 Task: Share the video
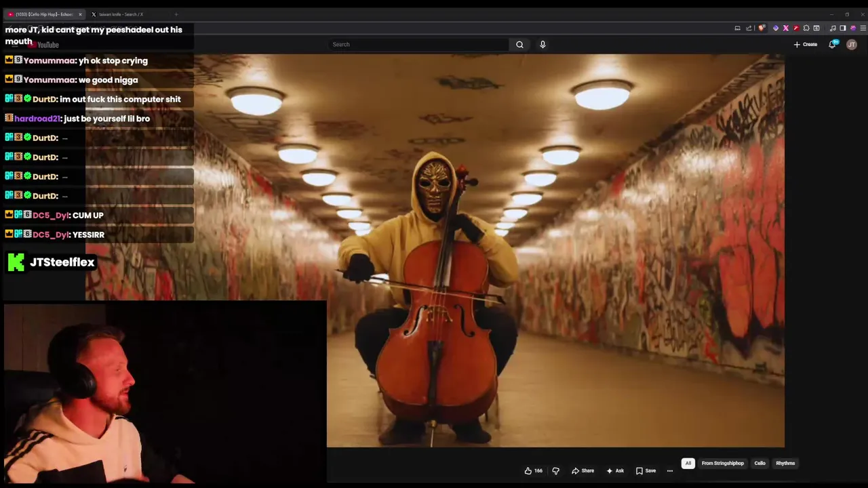tap(583, 470)
